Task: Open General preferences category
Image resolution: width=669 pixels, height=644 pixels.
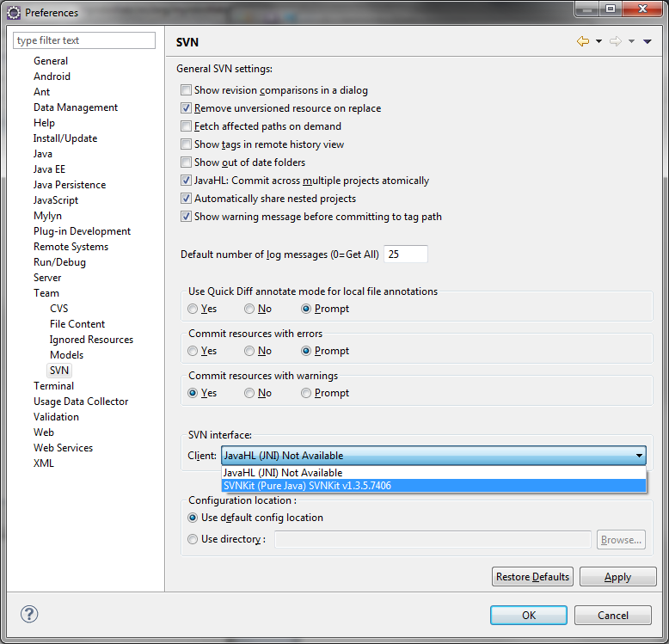Action: 51,61
